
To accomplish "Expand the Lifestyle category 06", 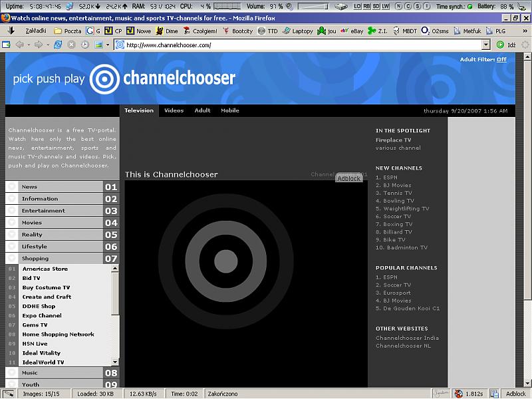I will tap(62, 246).
